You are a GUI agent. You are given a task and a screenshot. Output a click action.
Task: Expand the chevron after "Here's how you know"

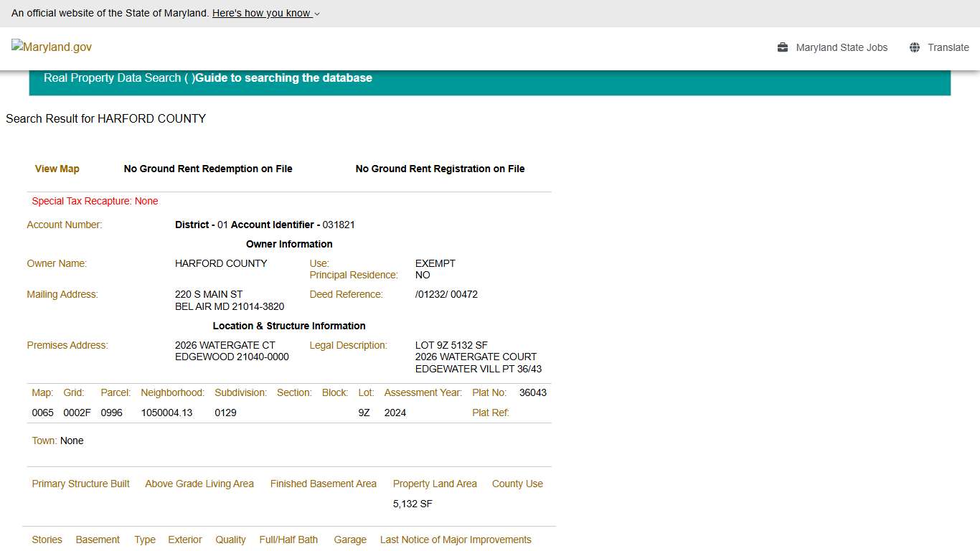click(x=317, y=14)
